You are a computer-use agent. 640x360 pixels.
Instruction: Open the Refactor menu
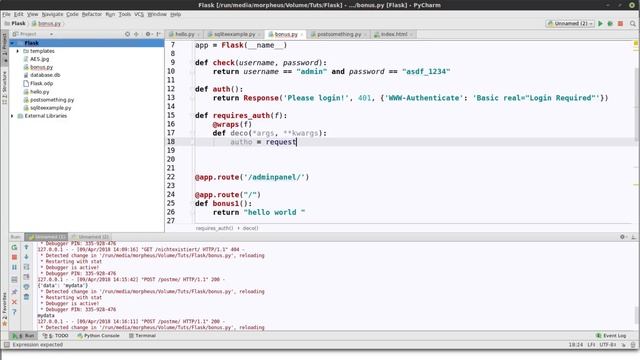(x=91, y=14)
